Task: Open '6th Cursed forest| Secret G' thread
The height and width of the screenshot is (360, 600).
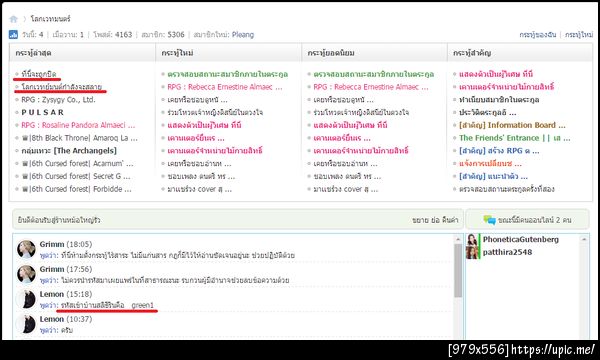Action: [x=76, y=176]
